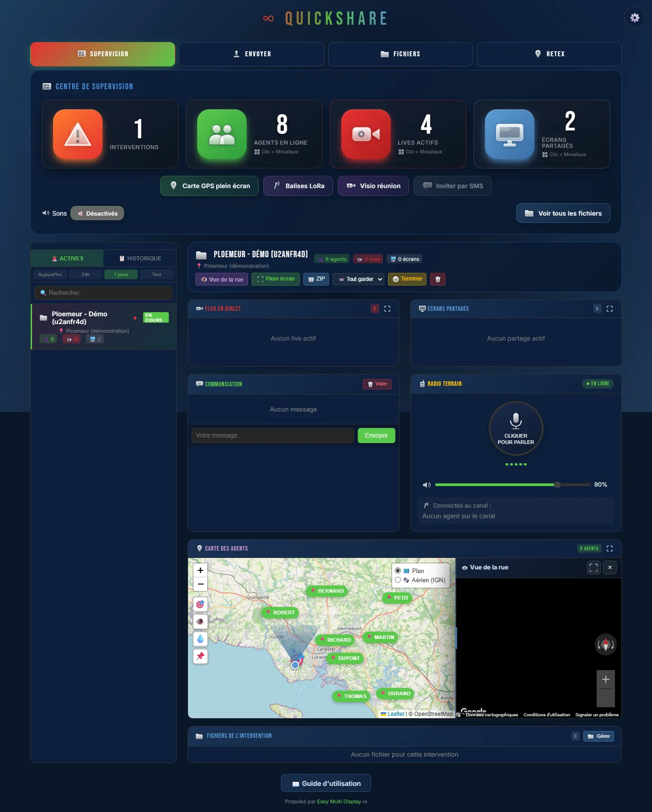The width and height of the screenshot is (652, 812).
Task: Open agents mosaic via green people icon
Action: pos(222,134)
